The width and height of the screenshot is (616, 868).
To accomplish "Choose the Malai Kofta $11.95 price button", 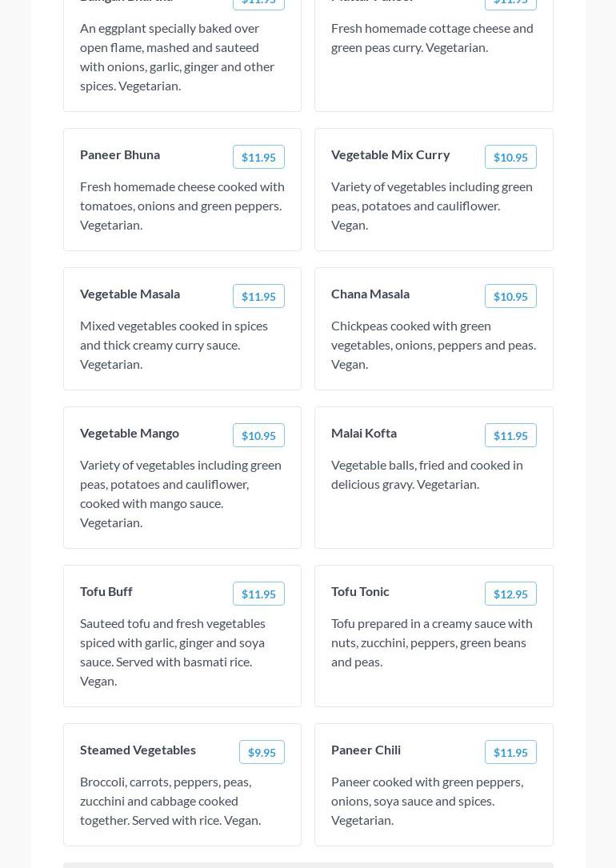I will click(x=510, y=435).
